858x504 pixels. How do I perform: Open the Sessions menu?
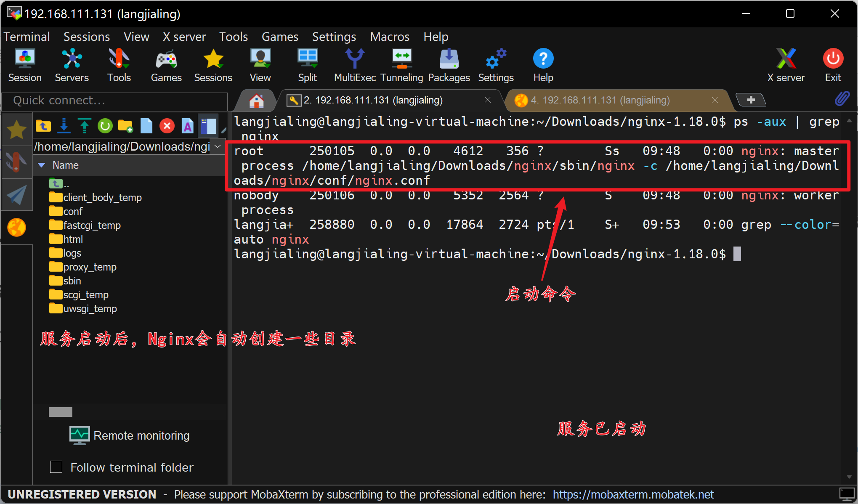tap(87, 37)
